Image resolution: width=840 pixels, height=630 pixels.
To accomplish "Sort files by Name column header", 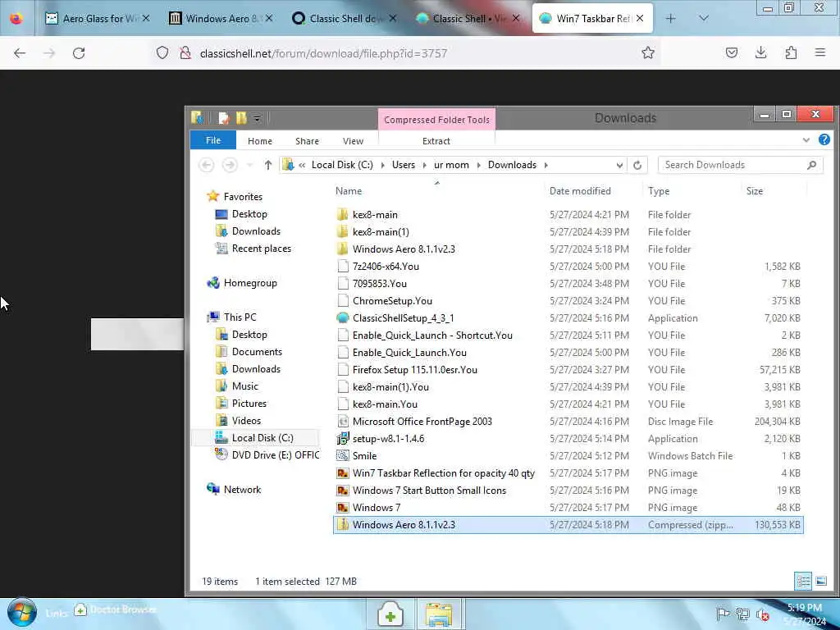I will click(x=348, y=190).
